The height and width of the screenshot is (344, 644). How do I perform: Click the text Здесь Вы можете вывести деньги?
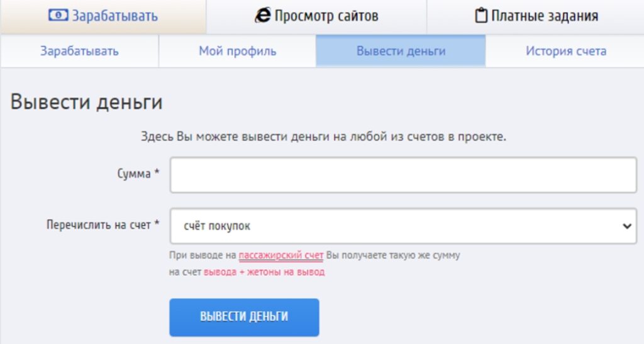click(235, 136)
